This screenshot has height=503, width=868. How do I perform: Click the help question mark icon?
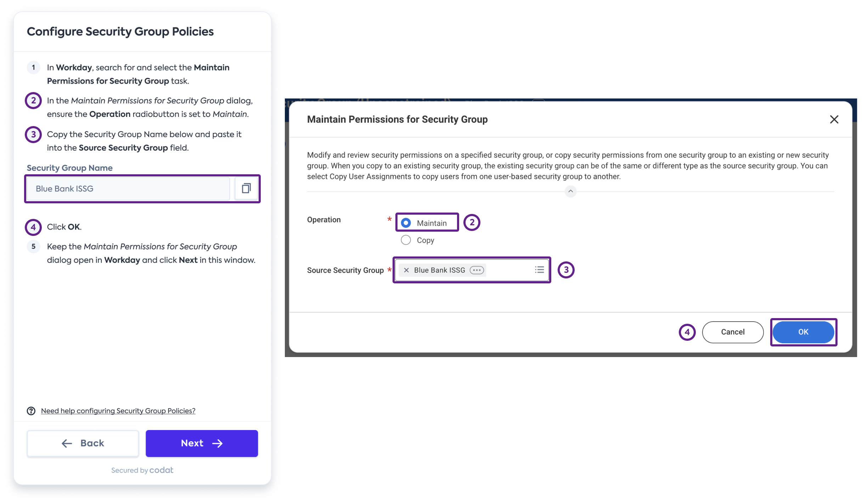(x=31, y=411)
